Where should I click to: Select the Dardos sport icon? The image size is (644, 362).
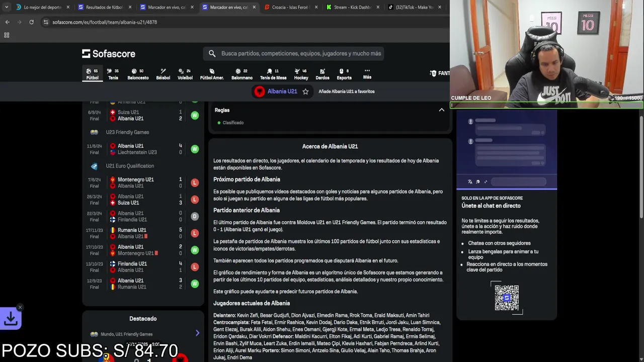[x=323, y=74]
